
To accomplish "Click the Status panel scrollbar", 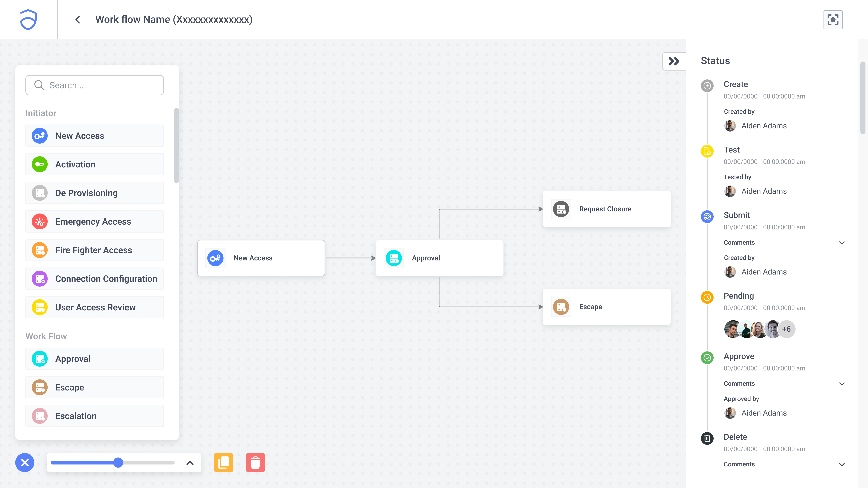I will click(x=863, y=98).
